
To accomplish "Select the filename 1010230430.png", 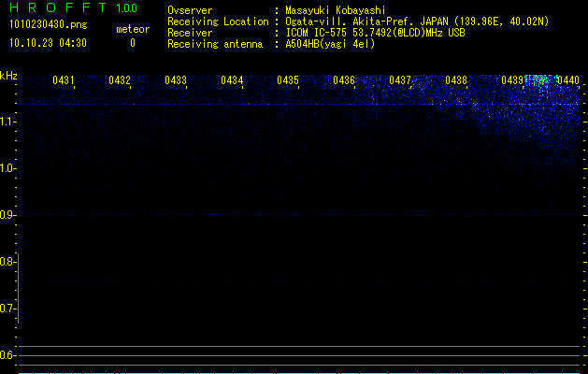I will [x=49, y=24].
